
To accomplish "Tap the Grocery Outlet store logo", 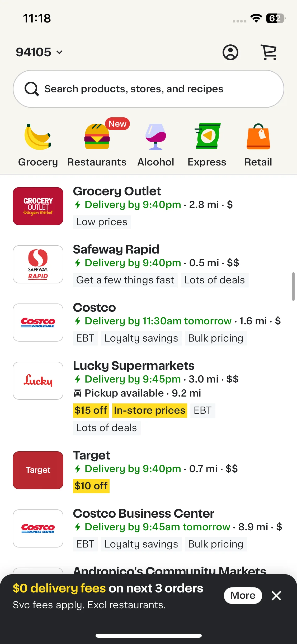I will coord(38,206).
